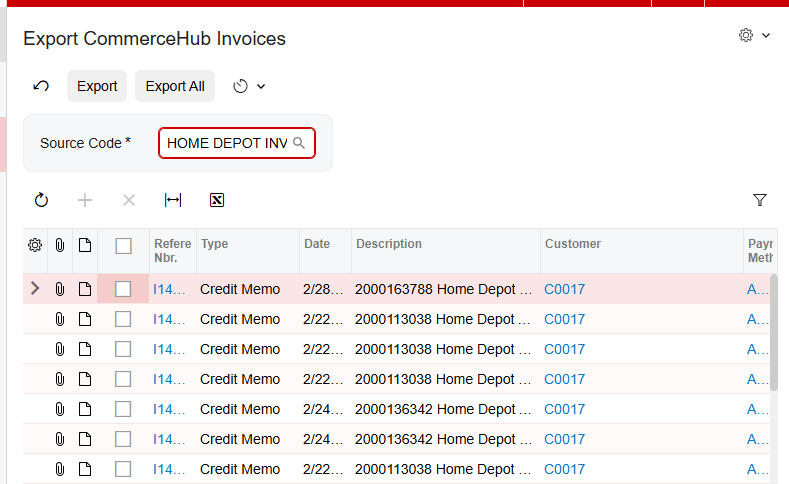The height and width of the screenshot is (484, 789).
Task: Sort by the Date column header
Action: coord(326,251)
